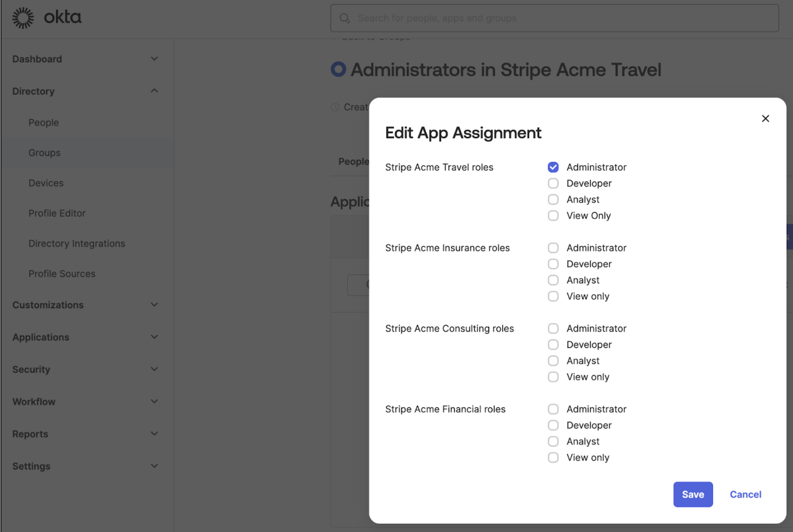Check View only under Stripe Acme Consulting roles
Viewport: 793px width, 532px height.
[x=553, y=377]
